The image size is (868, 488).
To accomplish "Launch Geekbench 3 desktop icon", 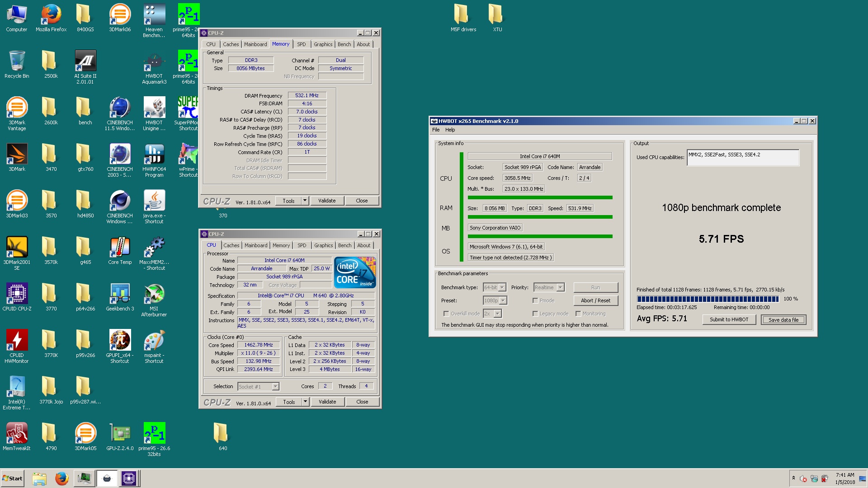I will point(120,297).
